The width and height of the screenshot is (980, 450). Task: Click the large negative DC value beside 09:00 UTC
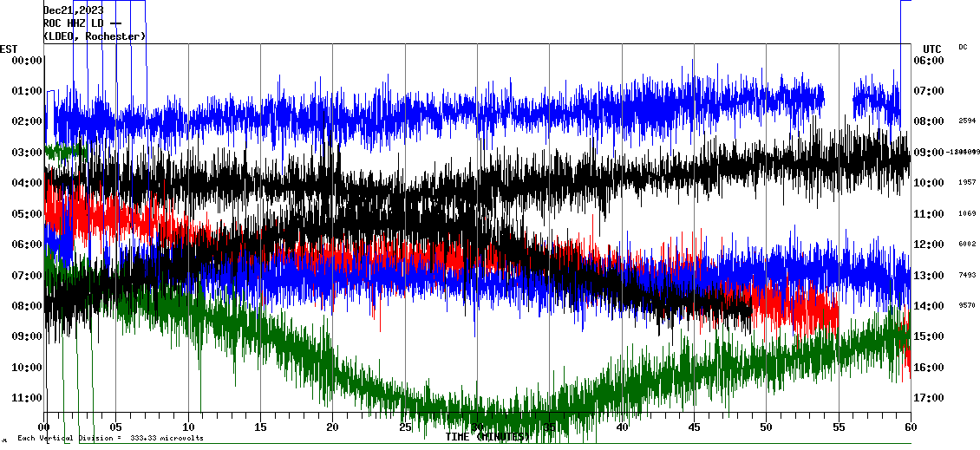click(963, 152)
